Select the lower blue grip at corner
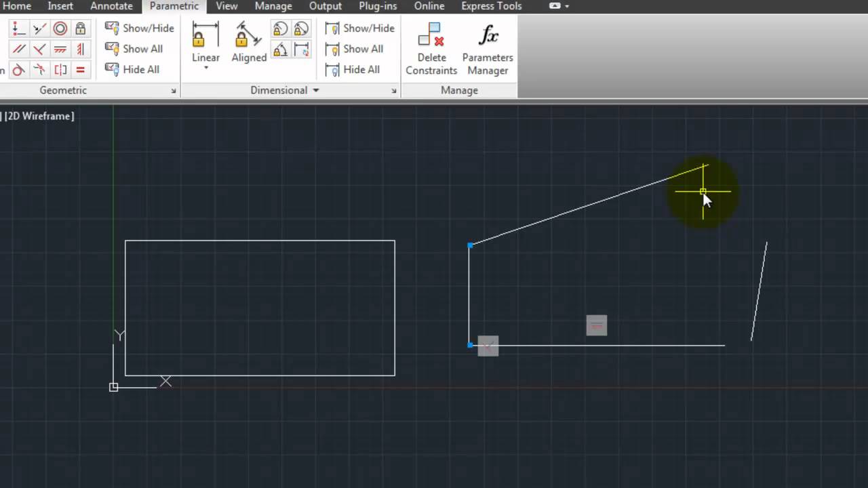 (x=470, y=345)
